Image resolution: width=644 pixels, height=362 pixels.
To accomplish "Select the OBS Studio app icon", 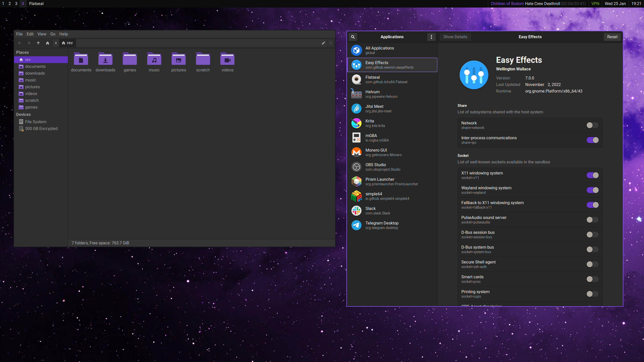I will (x=356, y=167).
